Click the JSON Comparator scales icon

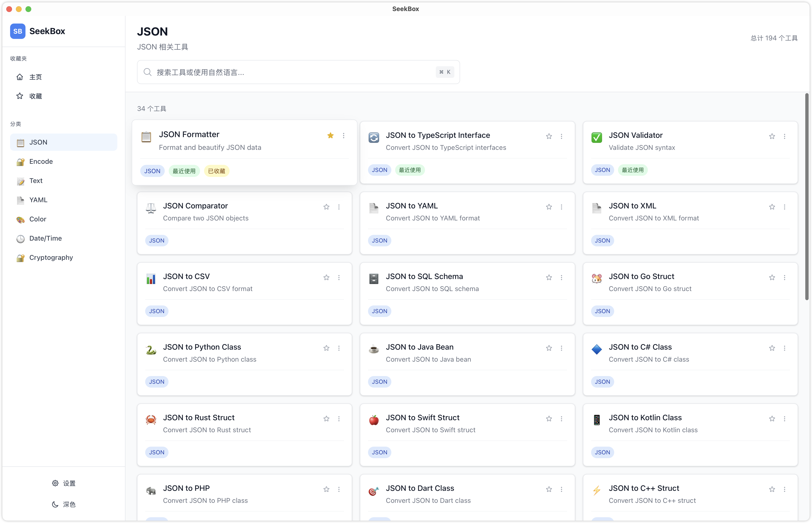tap(151, 208)
